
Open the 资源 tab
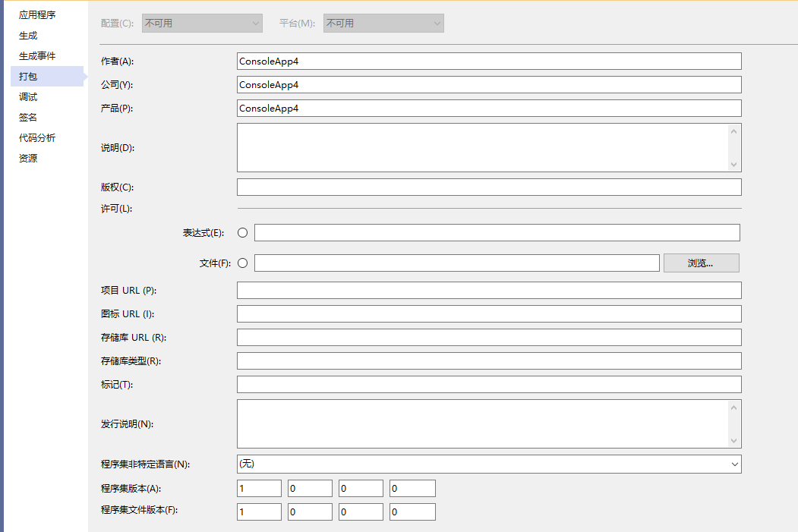(28, 159)
